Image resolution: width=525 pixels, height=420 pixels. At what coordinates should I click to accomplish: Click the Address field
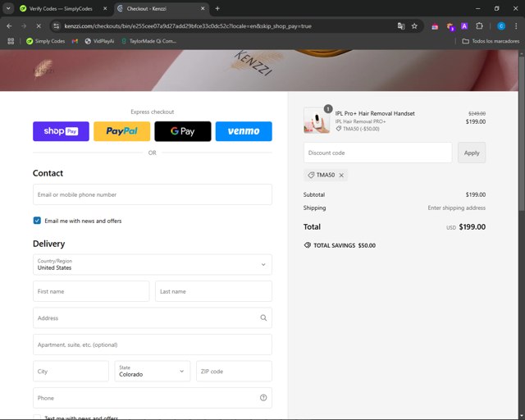pyautogui.click(x=153, y=317)
